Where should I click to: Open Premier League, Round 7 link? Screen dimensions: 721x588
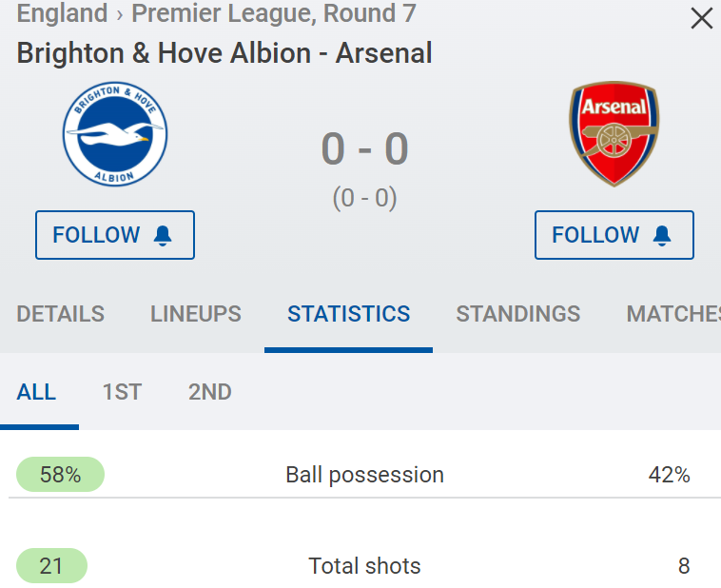274,13
